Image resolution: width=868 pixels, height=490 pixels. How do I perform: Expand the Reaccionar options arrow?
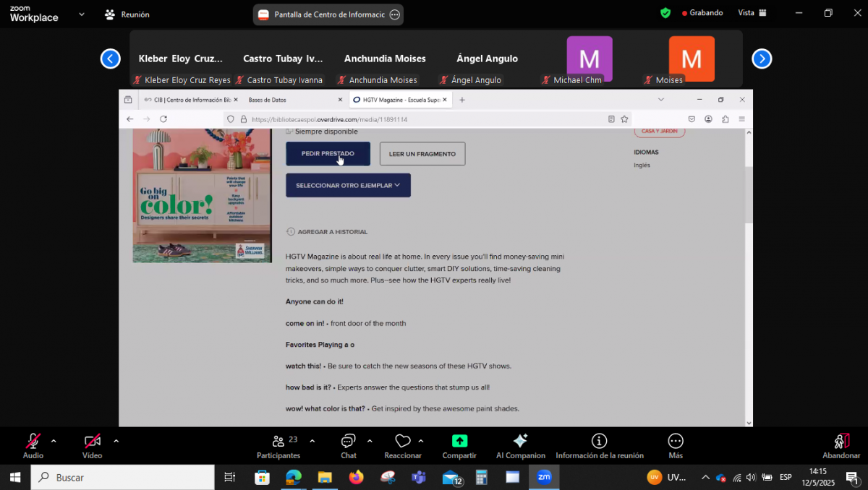click(421, 440)
